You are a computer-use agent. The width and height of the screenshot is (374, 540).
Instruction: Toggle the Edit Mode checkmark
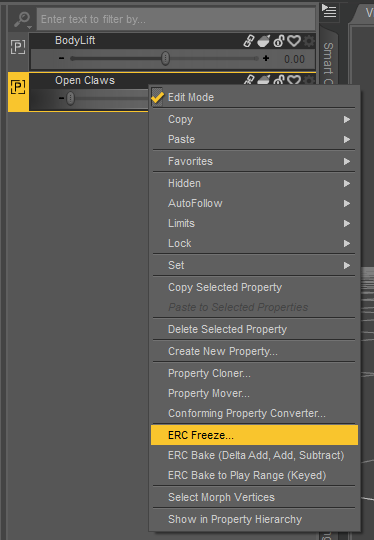click(157, 97)
